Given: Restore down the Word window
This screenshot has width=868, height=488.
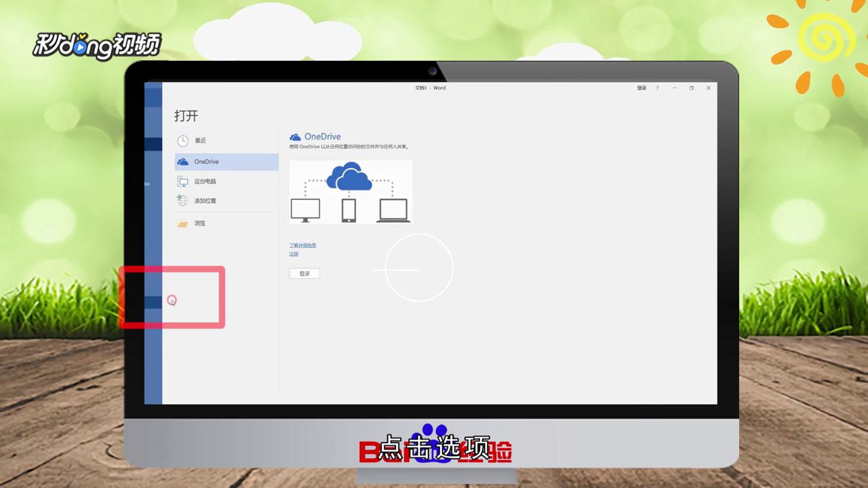Looking at the screenshot, I should 692,88.
